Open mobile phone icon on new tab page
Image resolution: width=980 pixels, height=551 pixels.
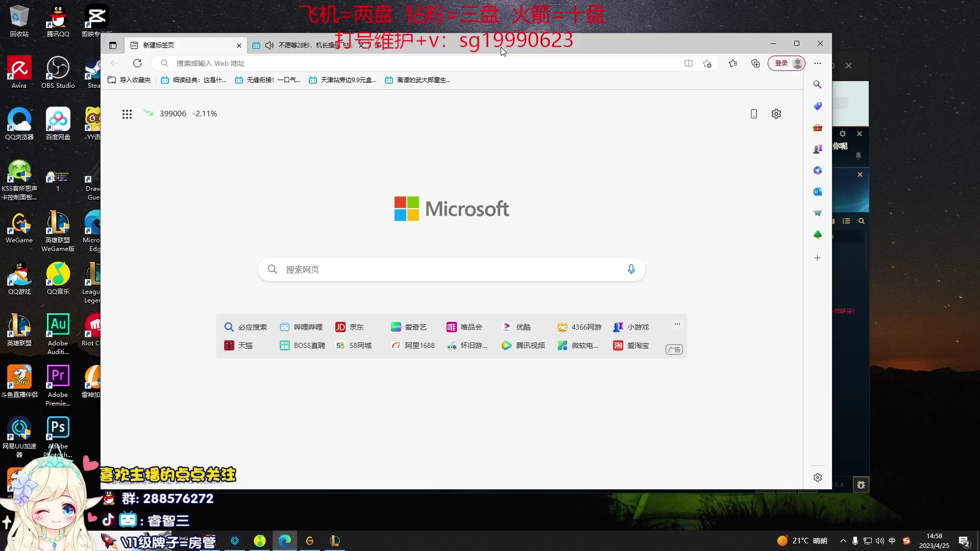tap(753, 114)
